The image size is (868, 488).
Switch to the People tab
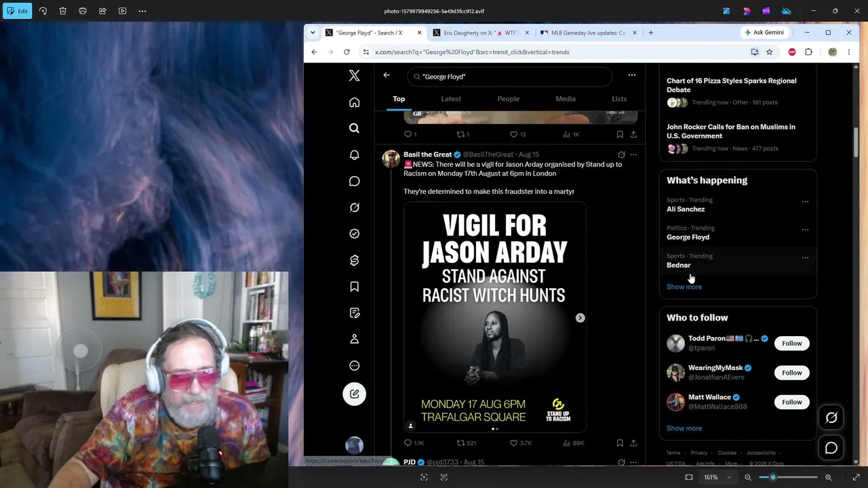point(509,99)
